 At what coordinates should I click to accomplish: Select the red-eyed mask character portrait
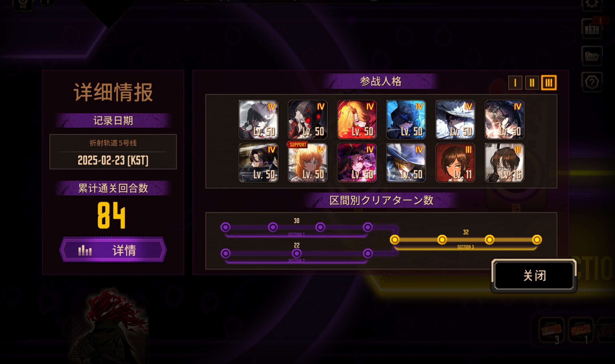tap(307, 119)
